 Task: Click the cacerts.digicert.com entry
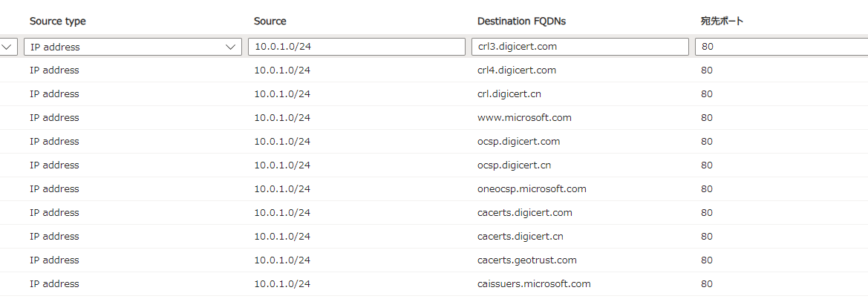tap(524, 213)
